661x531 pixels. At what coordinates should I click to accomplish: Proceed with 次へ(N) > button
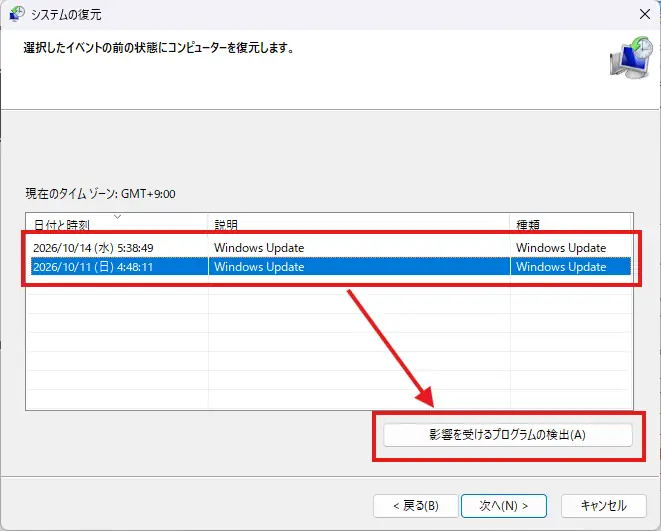(504, 506)
